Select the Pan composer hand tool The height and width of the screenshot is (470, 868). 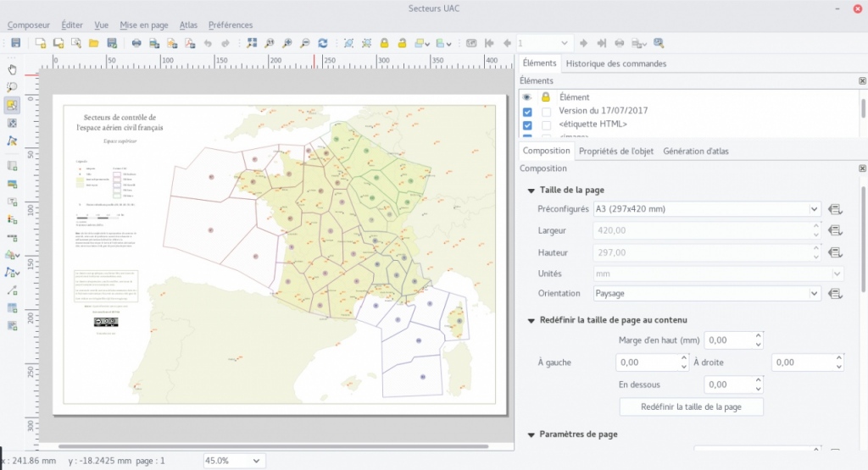(12, 69)
